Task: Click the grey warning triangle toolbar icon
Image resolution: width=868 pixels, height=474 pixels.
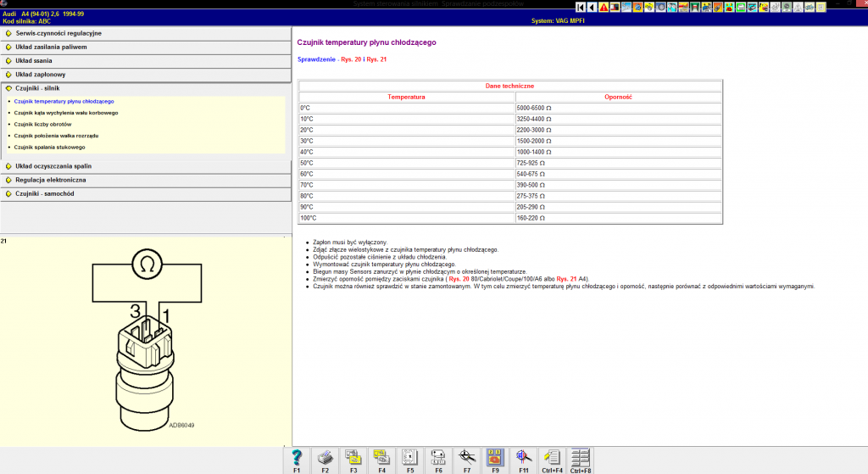Action: tap(798, 7)
